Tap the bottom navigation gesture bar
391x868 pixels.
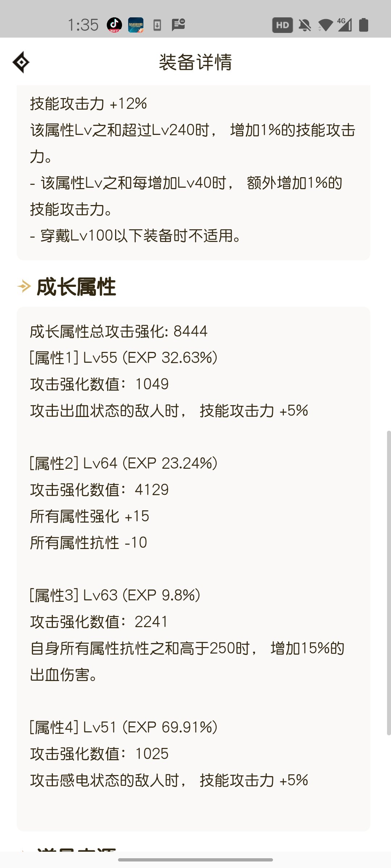[195, 860]
